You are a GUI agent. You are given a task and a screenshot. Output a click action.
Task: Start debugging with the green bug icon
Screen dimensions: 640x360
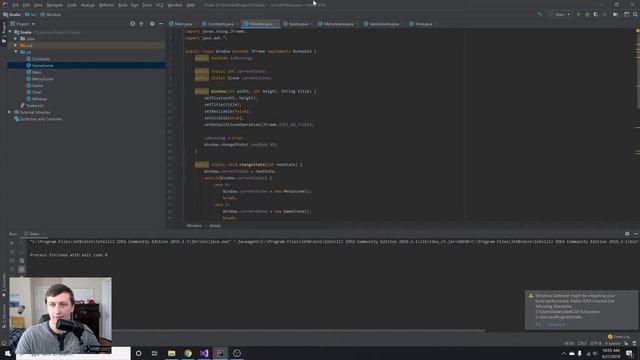tap(587, 14)
